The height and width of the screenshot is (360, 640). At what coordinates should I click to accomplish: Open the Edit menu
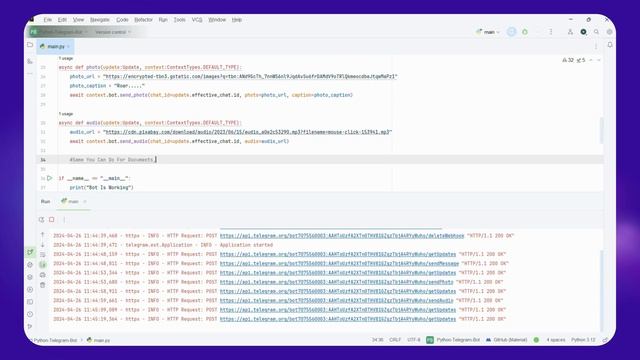click(x=62, y=20)
